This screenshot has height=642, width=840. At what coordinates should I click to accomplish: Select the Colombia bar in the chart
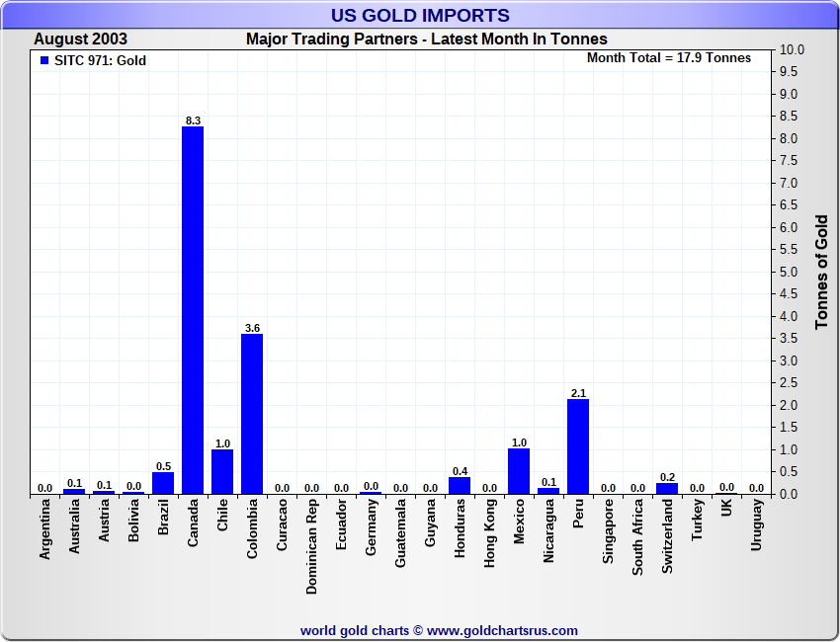click(x=252, y=414)
